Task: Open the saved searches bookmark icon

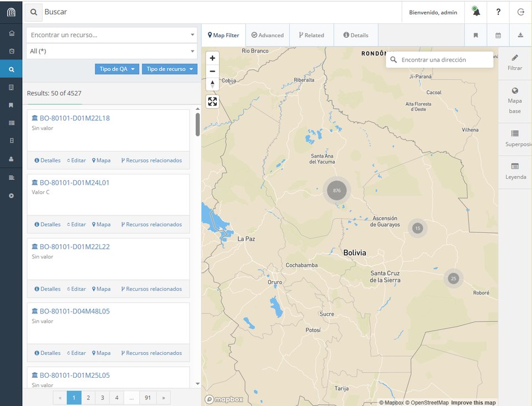Action: 475,35
